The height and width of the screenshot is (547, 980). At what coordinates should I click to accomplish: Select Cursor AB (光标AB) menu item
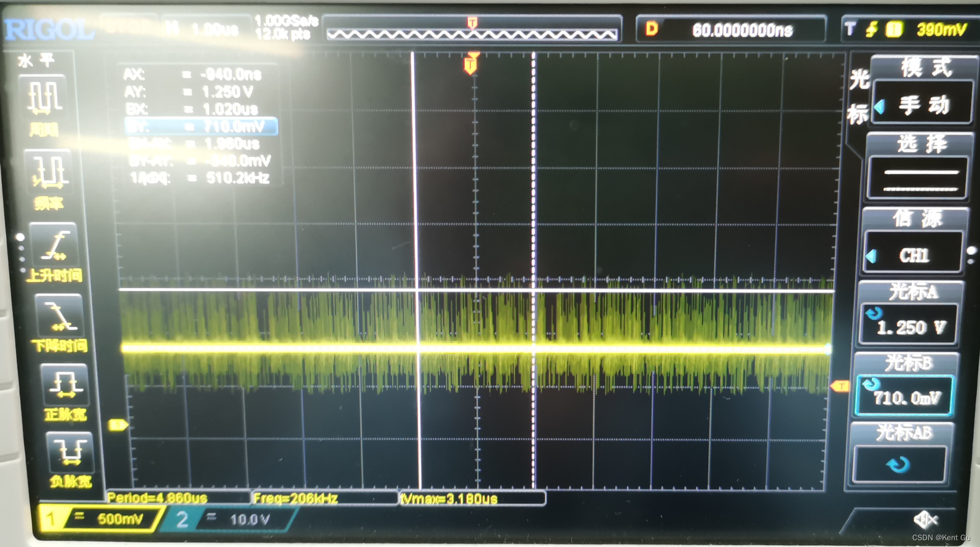[x=904, y=433]
